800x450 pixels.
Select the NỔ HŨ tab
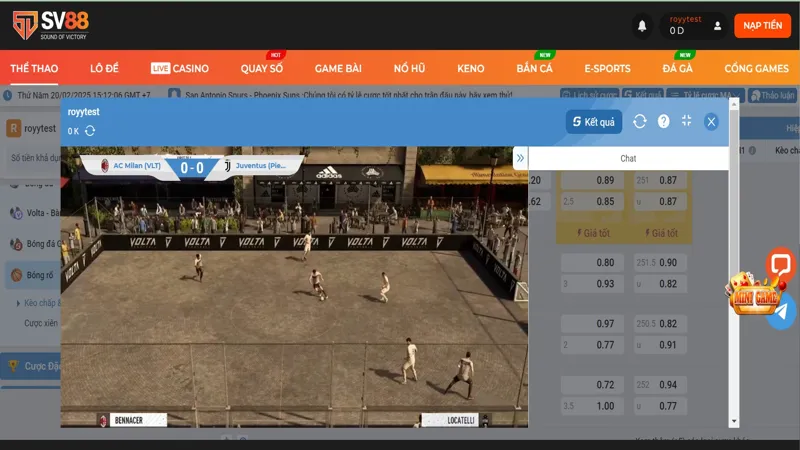409,68
